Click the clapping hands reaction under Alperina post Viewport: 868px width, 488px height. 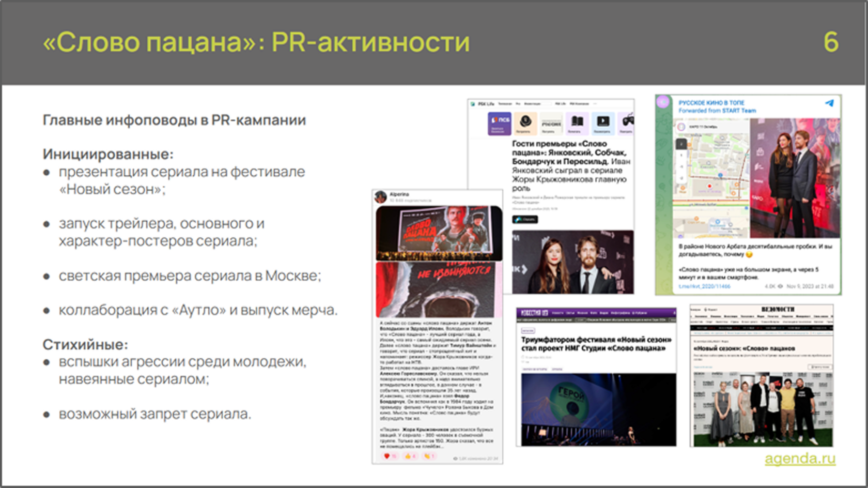pyautogui.click(x=429, y=456)
